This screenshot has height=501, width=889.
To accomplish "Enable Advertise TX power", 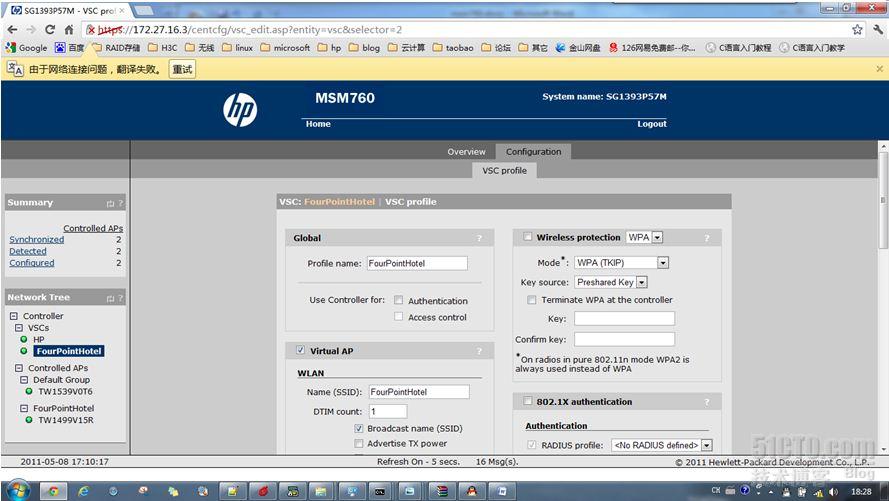I will click(x=358, y=443).
